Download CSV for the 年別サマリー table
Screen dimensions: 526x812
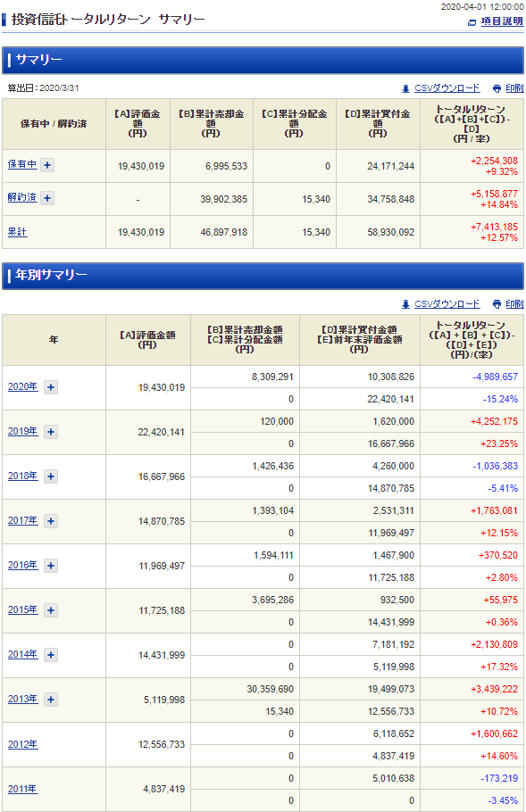pos(447,304)
